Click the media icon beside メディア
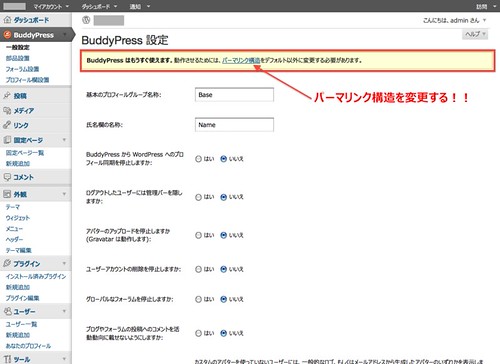The height and width of the screenshot is (364, 500). coord(7,110)
